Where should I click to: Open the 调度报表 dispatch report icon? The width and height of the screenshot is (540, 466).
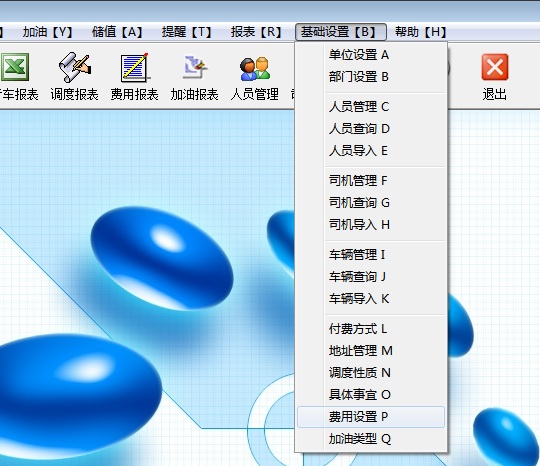point(75,67)
